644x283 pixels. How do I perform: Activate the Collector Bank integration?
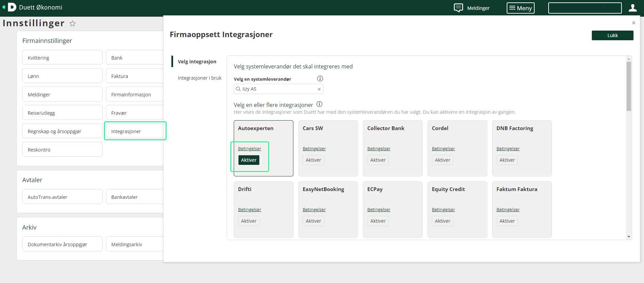(378, 160)
